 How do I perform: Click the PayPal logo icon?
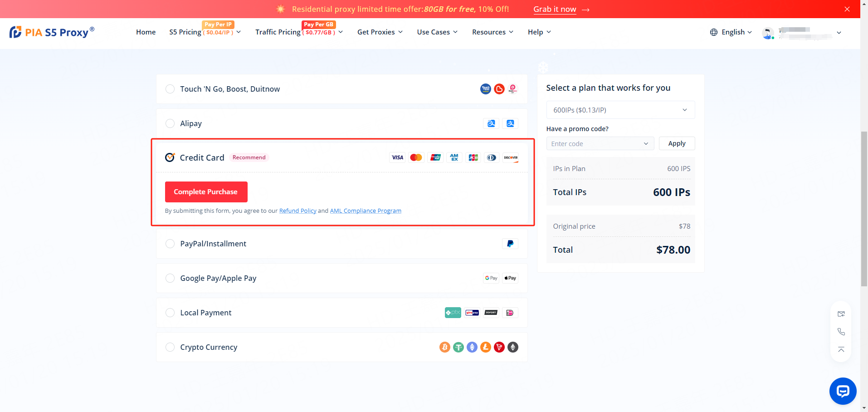(510, 244)
